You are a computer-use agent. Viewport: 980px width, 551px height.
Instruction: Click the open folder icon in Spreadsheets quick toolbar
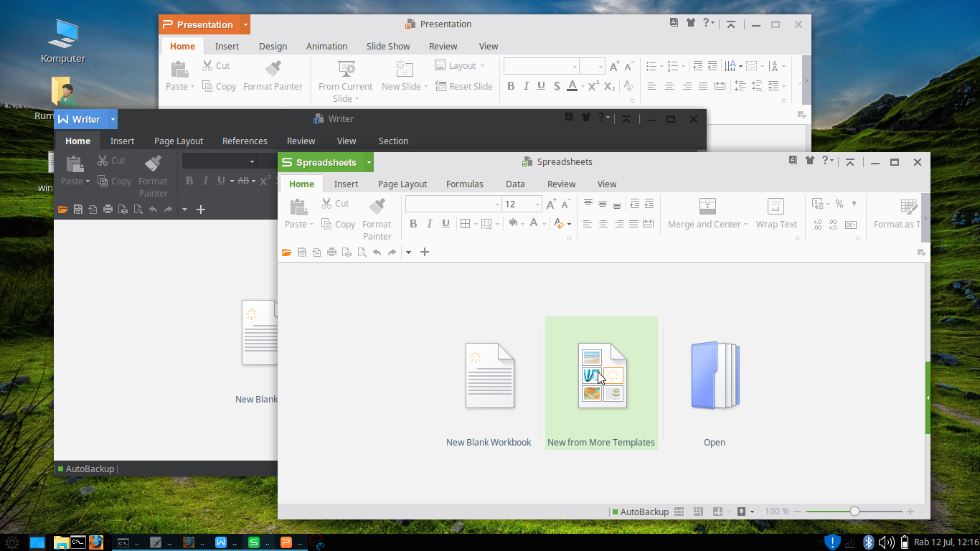pos(287,252)
